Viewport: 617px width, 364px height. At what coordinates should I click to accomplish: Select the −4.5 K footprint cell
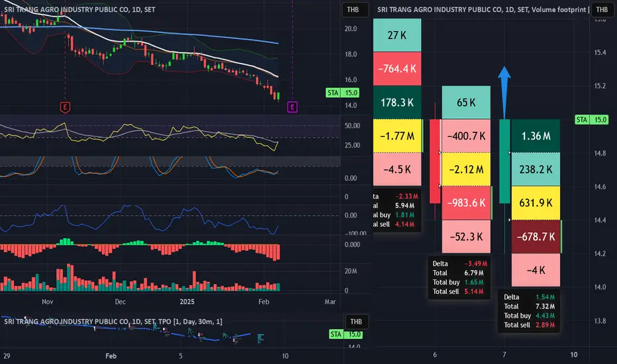(x=397, y=169)
